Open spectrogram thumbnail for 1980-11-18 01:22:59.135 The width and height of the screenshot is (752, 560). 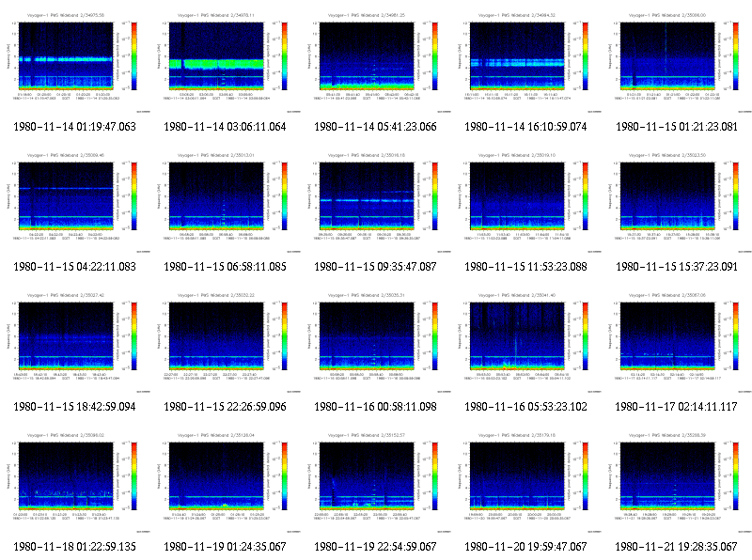(75, 482)
